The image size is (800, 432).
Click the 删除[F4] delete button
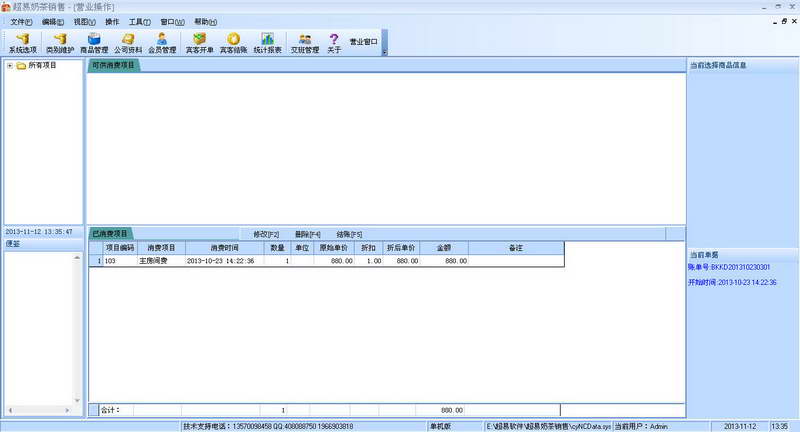click(x=308, y=233)
